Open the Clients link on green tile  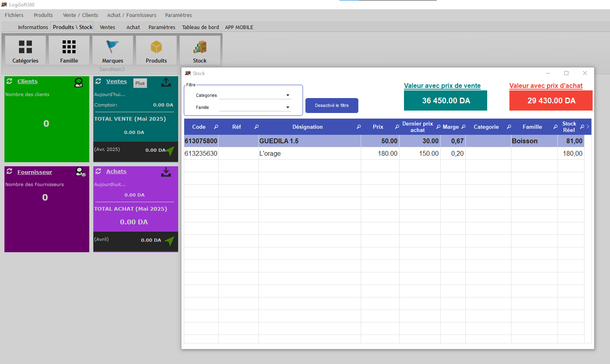coord(27,82)
